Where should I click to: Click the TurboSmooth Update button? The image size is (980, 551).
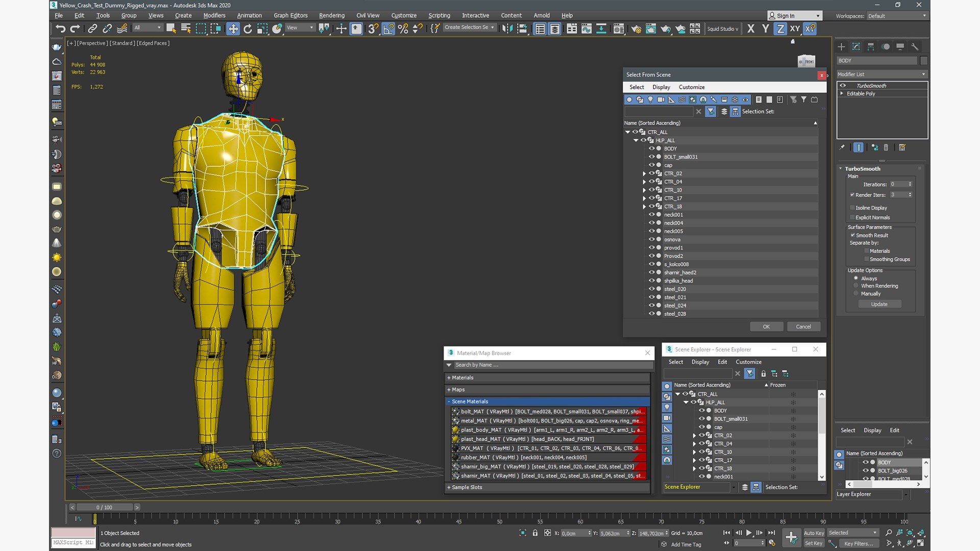pos(879,304)
